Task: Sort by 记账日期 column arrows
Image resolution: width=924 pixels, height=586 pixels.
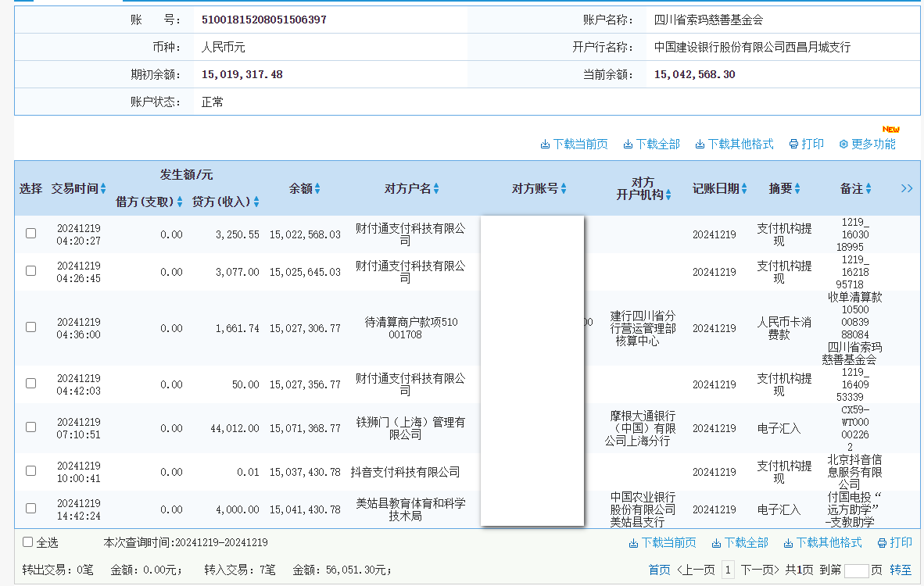Action: 744,188
